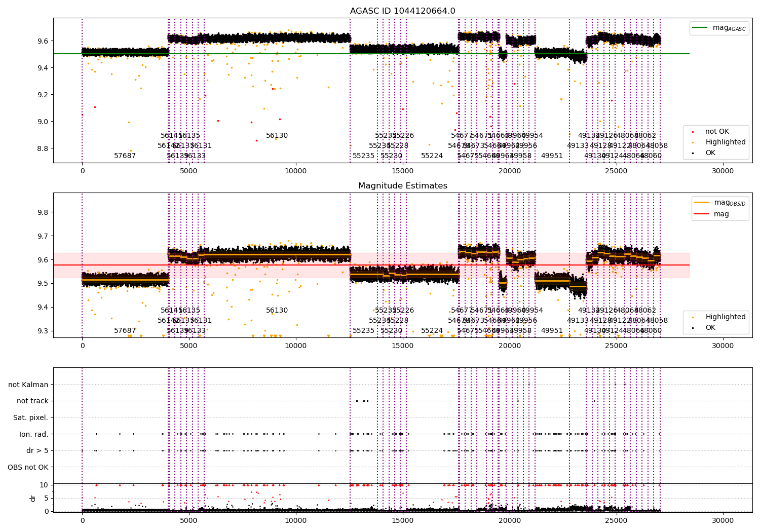Select the mag AGASC legend entry text

tap(729, 28)
